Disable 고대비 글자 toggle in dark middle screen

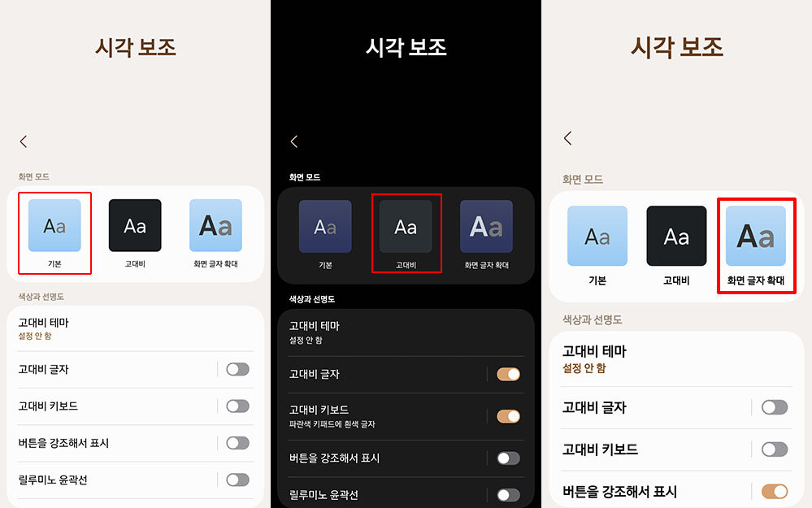[508, 374]
